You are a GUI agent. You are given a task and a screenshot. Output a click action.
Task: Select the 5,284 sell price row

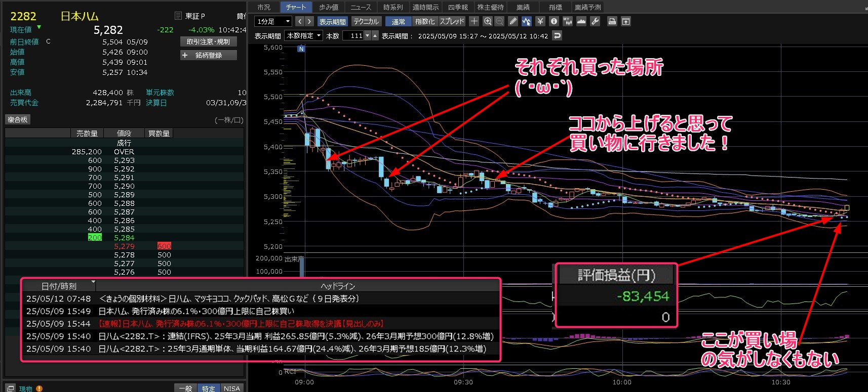tap(124, 238)
